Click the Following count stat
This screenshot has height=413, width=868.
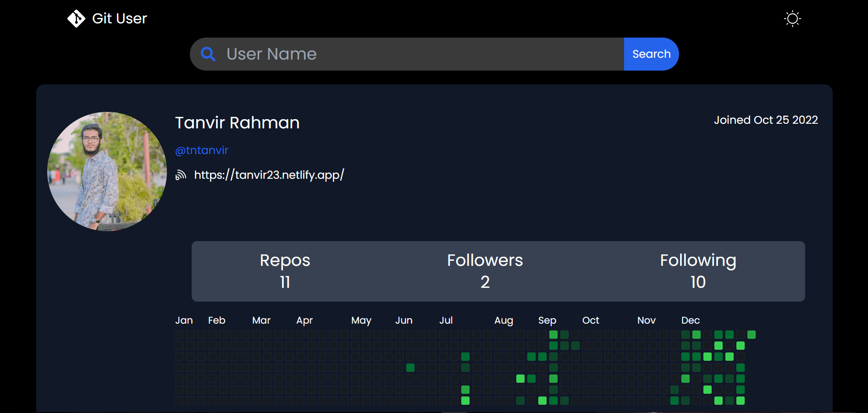click(x=698, y=271)
